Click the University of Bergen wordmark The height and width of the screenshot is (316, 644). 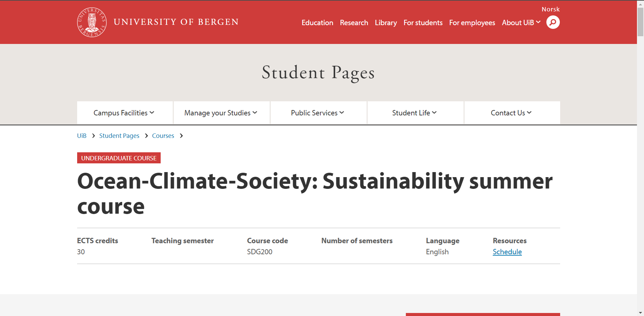[176, 22]
